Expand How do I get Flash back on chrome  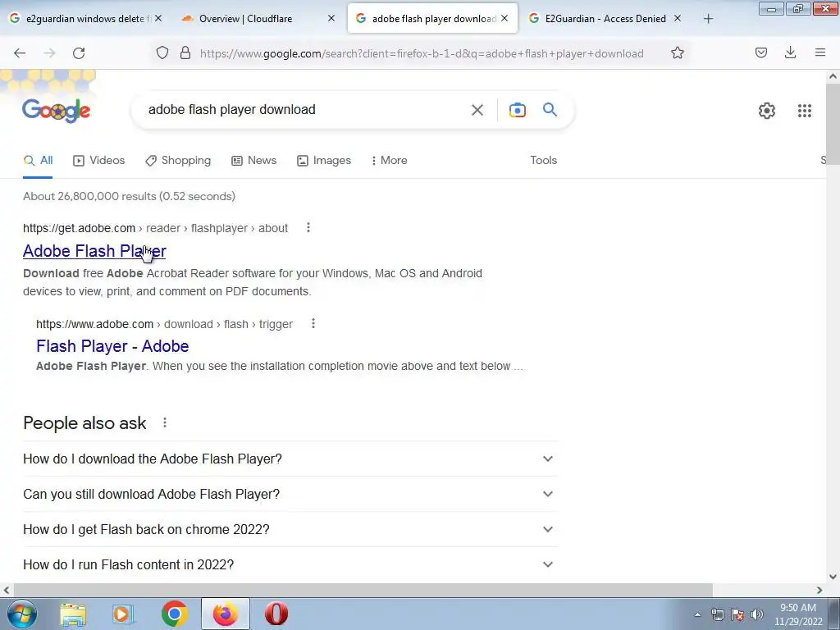click(x=290, y=529)
